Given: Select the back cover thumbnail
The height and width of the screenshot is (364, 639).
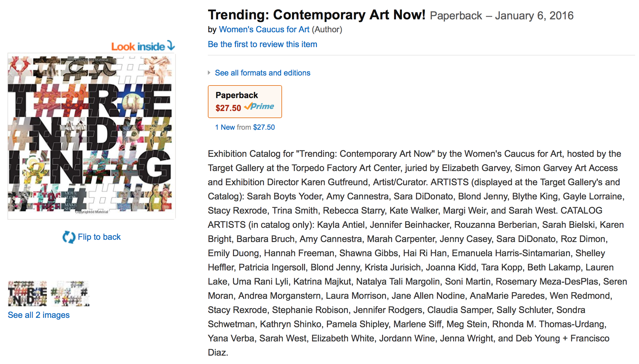Looking at the screenshot, I should point(70,294).
